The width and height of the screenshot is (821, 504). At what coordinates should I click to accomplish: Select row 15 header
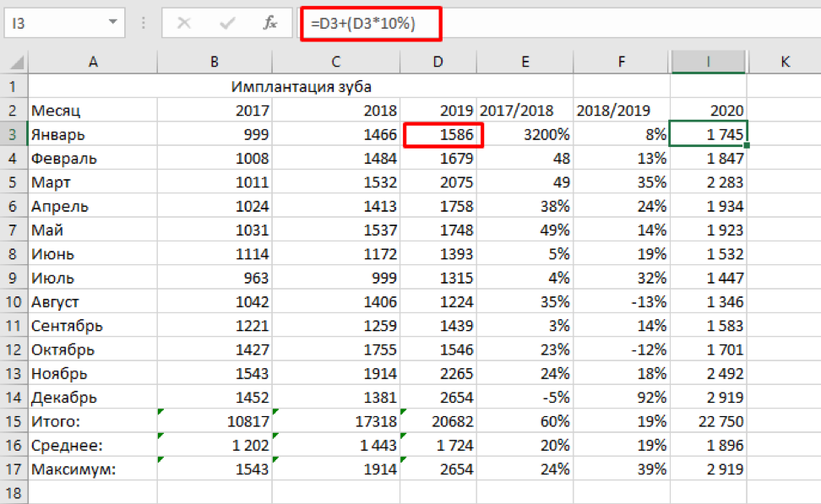(x=14, y=421)
